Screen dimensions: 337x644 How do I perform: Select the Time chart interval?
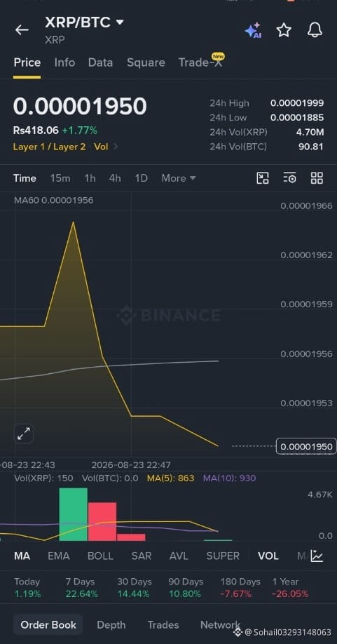tap(25, 178)
